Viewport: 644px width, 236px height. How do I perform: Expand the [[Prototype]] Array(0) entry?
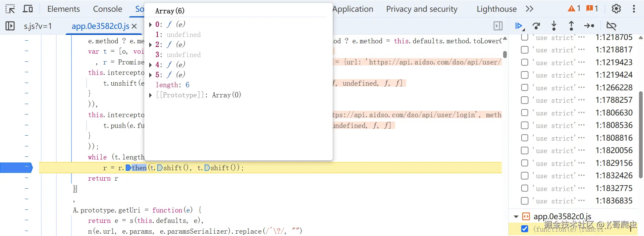coord(150,95)
